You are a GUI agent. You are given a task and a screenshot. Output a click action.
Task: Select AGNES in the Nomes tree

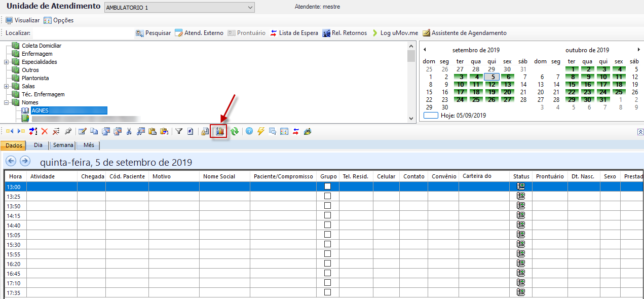pyautogui.click(x=69, y=110)
